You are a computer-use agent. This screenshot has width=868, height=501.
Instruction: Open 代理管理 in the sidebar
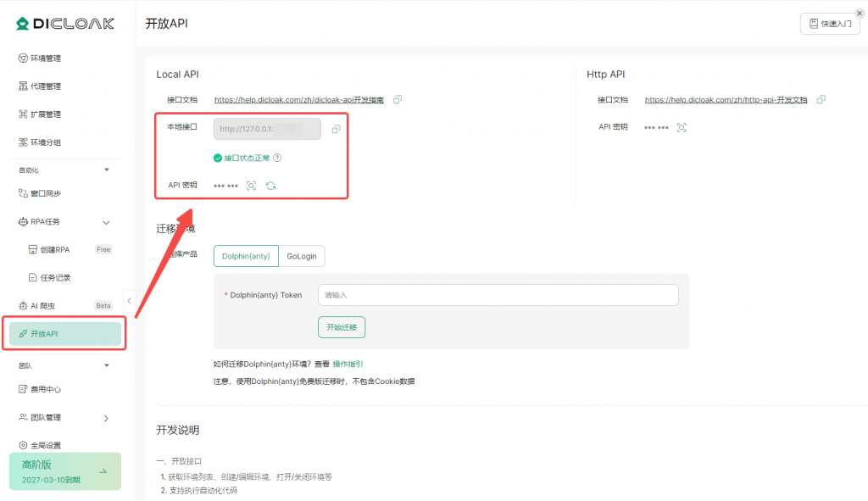click(x=46, y=86)
